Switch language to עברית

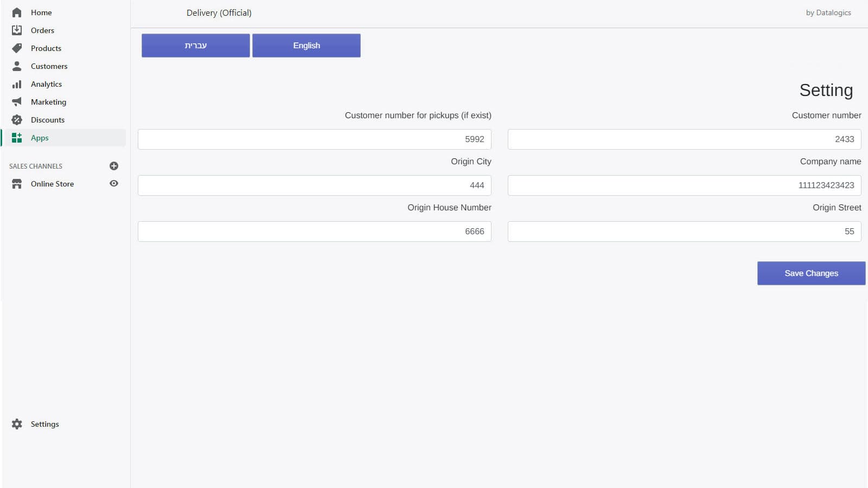tap(195, 45)
